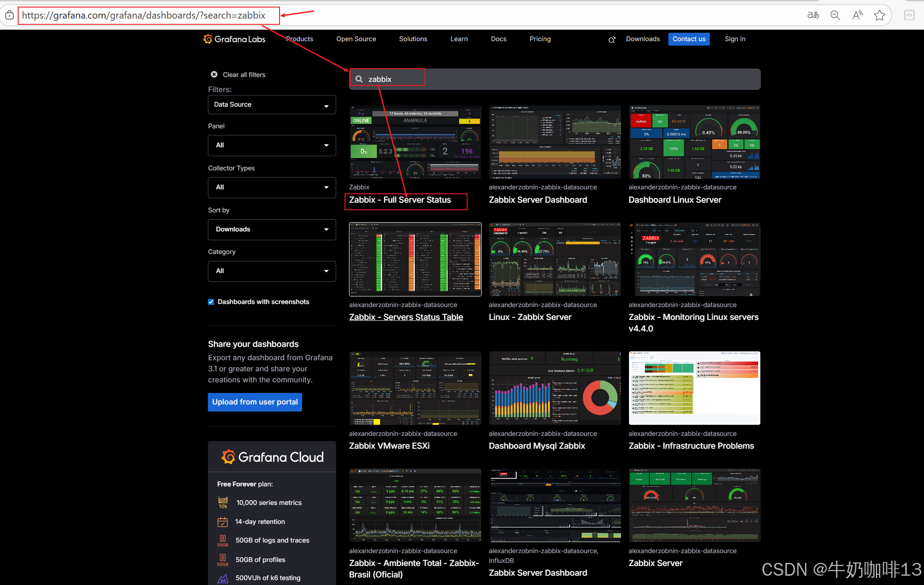Image resolution: width=924 pixels, height=585 pixels.
Task: Open the Open Source menu
Action: 356,39
